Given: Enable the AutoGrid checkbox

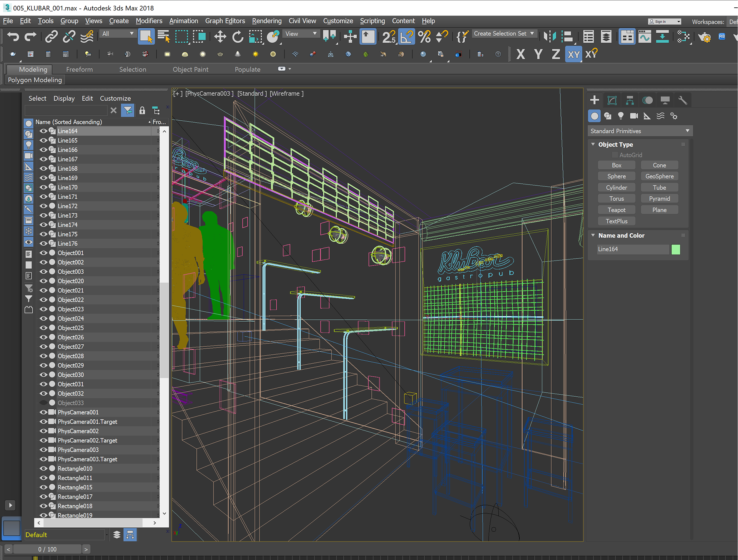Looking at the screenshot, I should coord(615,155).
